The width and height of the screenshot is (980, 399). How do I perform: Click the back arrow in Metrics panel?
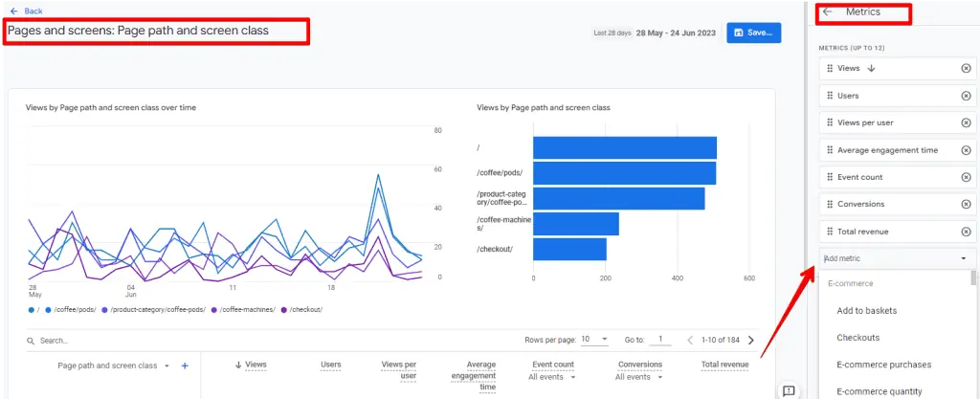pos(828,11)
